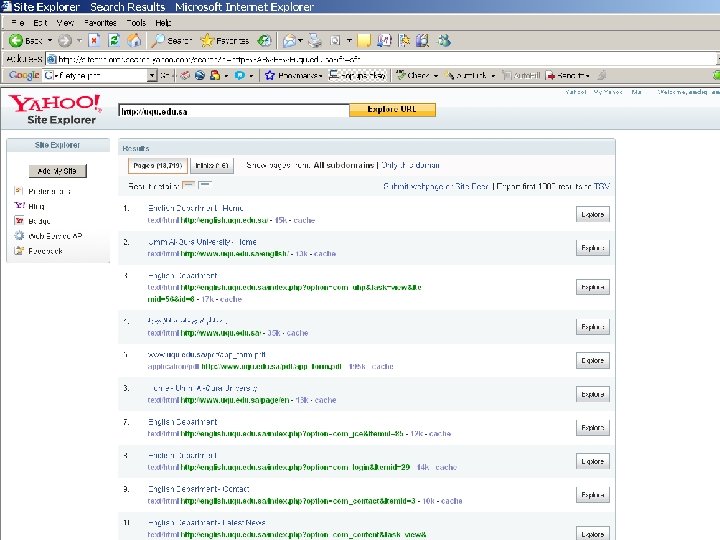
Task: Click the Export first 1000 results to TSV link
Action: (x=553, y=186)
